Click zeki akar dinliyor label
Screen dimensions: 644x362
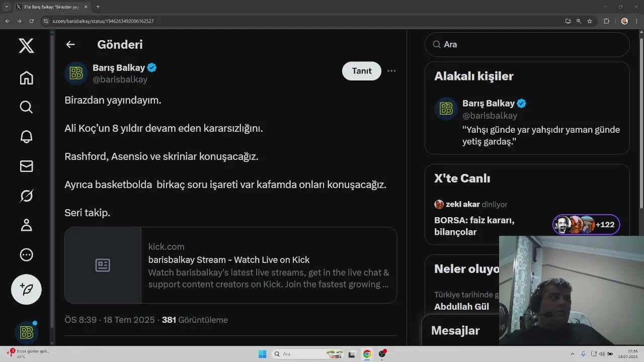(471, 205)
